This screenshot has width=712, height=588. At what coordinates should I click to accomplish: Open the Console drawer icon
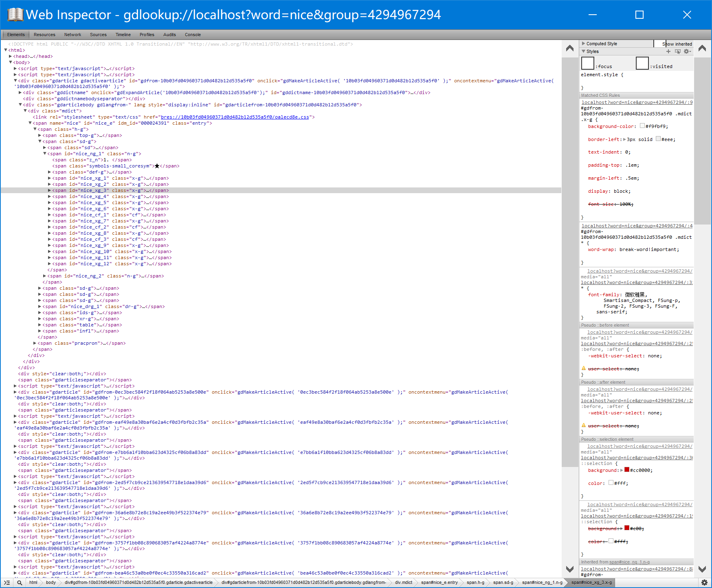(x=7, y=583)
